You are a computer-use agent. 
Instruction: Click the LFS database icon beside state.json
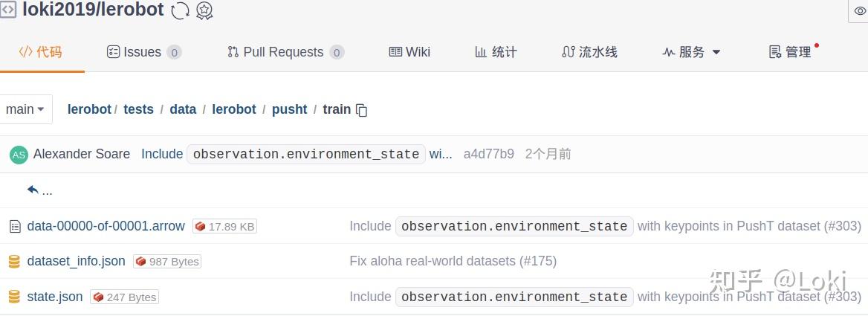[x=14, y=297]
